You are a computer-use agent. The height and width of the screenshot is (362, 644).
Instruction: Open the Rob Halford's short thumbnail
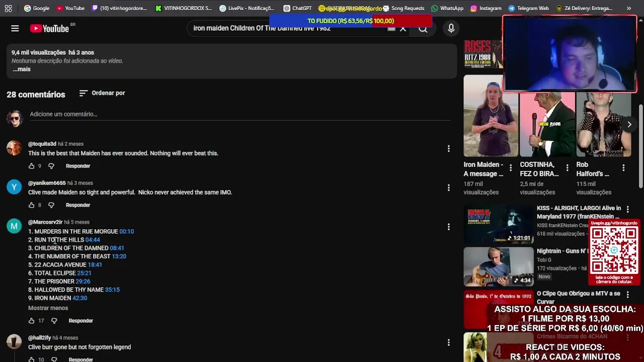[x=603, y=125]
